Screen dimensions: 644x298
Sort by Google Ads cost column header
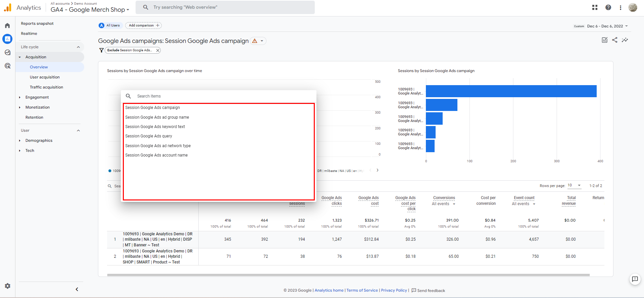pyautogui.click(x=368, y=200)
